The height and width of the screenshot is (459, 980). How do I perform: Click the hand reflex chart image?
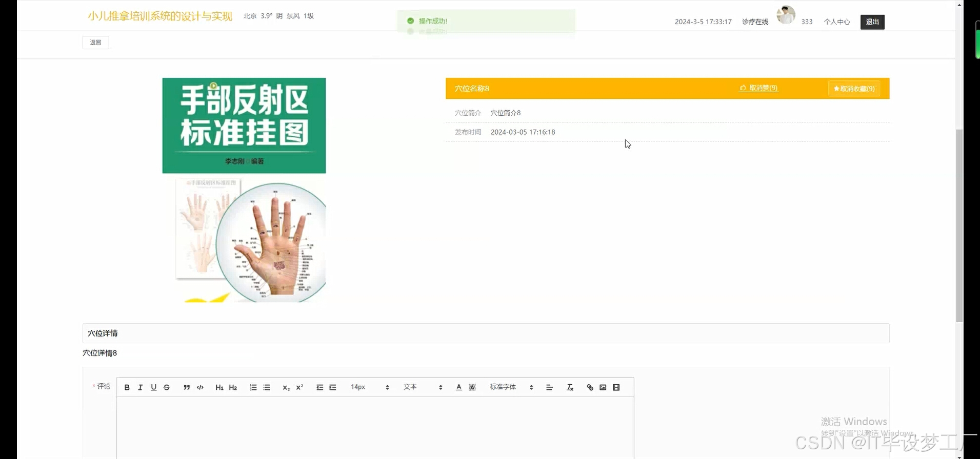244,190
